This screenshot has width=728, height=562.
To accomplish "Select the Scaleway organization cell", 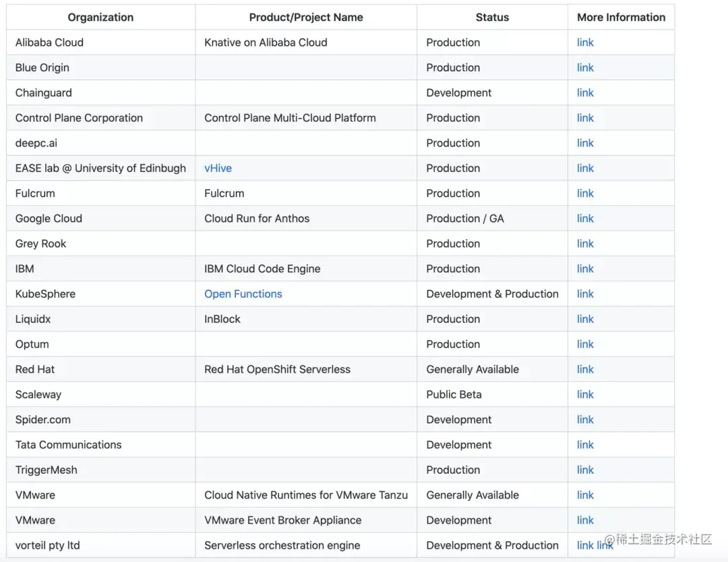I will pos(100,394).
